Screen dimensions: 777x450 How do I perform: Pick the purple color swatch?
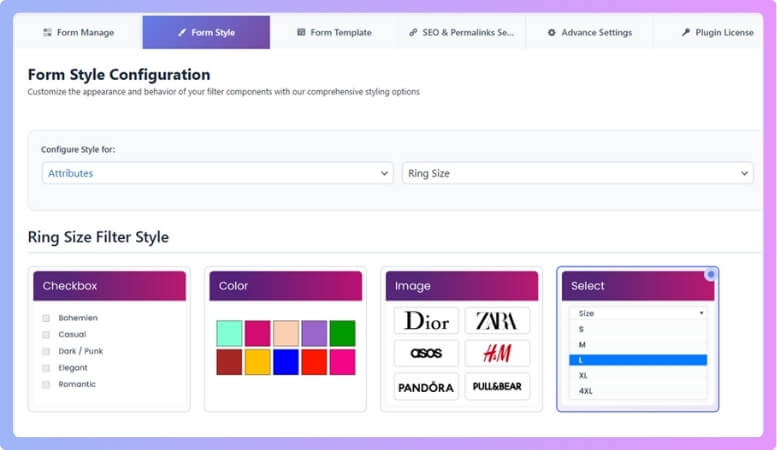pos(314,333)
